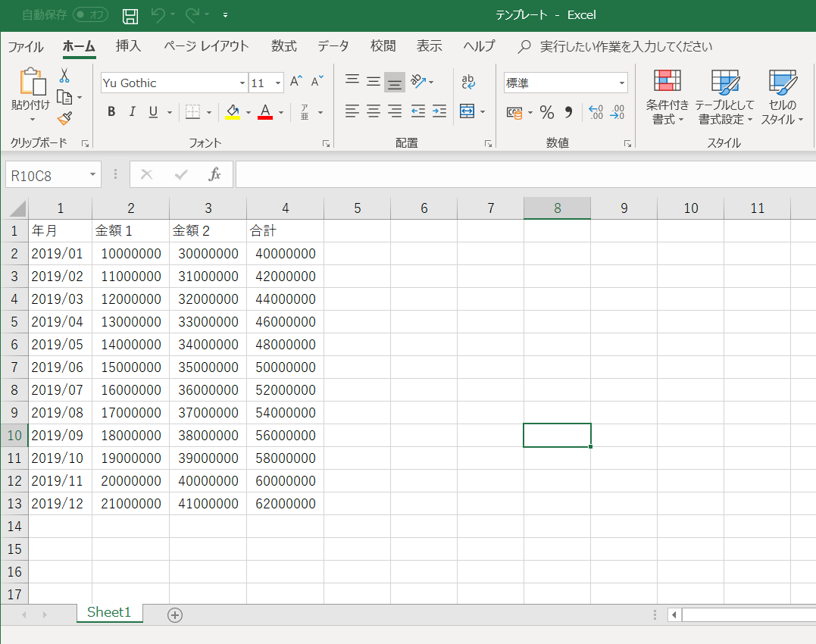
Task: Click in the formula bar field
Action: 526,174
